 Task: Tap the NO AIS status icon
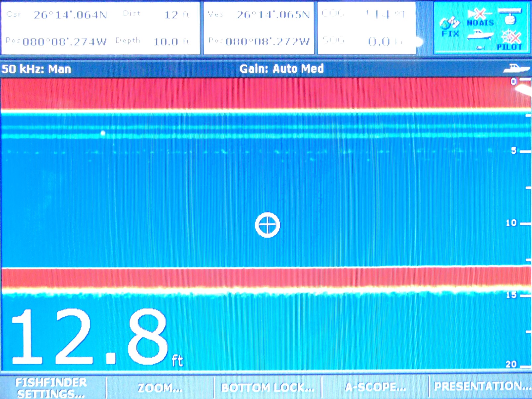pyautogui.click(x=480, y=18)
